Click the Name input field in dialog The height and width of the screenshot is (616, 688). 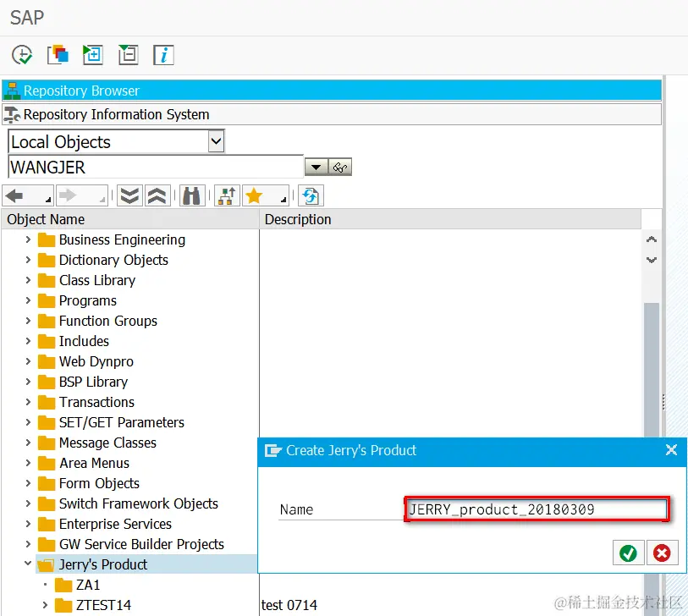[536, 509]
